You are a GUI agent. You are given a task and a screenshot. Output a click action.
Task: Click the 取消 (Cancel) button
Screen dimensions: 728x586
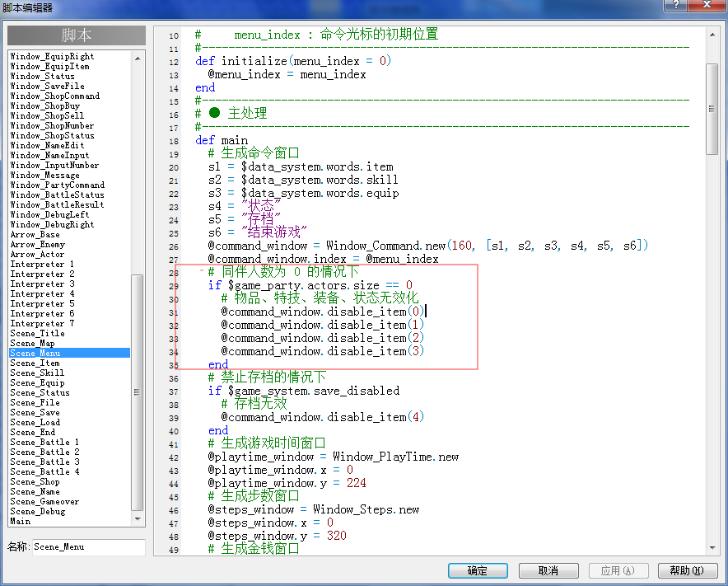(x=548, y=570)
